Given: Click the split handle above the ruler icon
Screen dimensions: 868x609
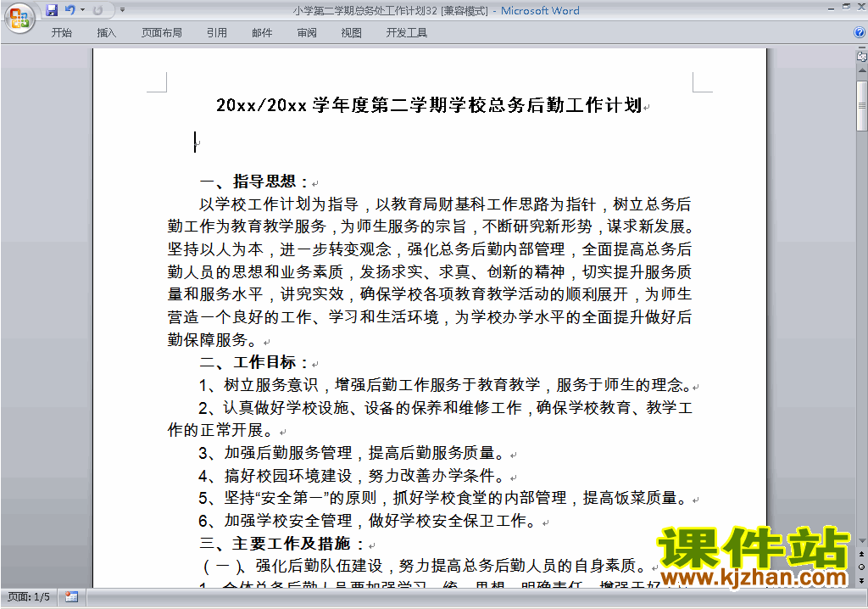Looking at the screenshot, I should tap(862, 47).
